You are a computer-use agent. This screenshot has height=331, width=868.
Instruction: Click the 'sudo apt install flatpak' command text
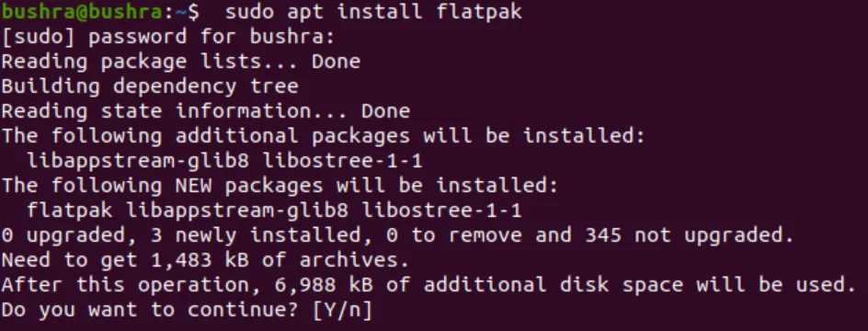pos(373,12)
